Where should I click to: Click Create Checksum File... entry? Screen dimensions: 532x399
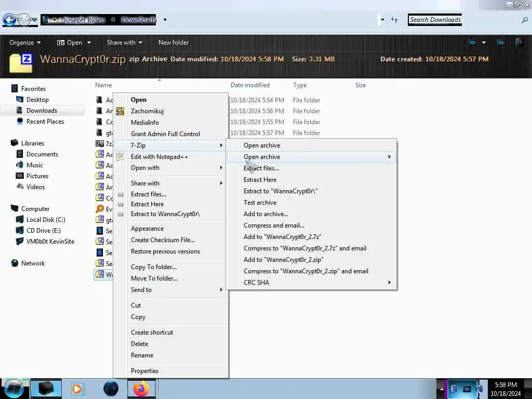point(163,240)
